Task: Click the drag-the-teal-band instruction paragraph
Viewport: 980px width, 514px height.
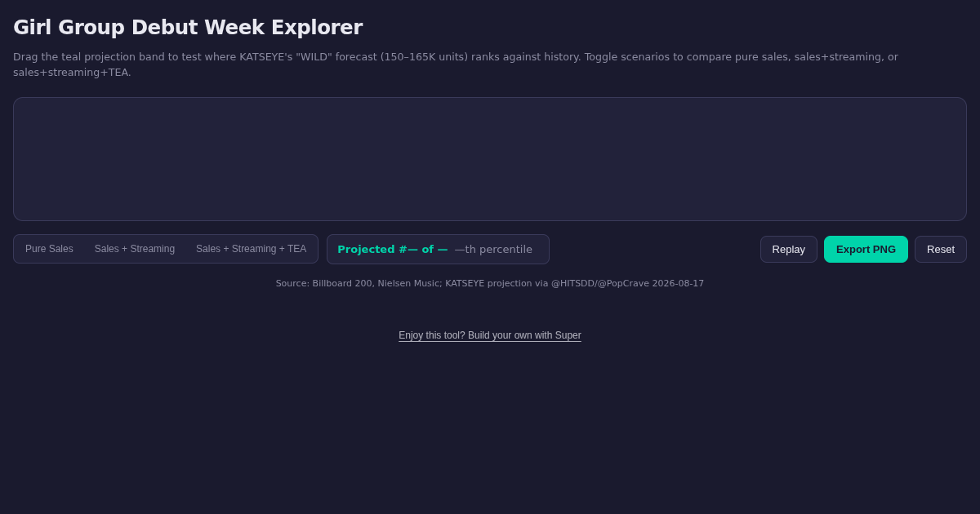Action: point(456,64)
